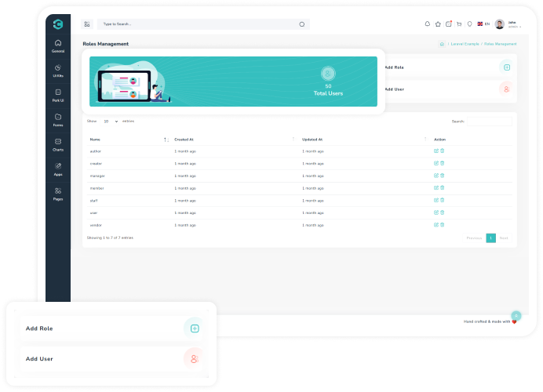Click the shopping cart icon in header
543x392 pixels.
(x=459, y=24)
